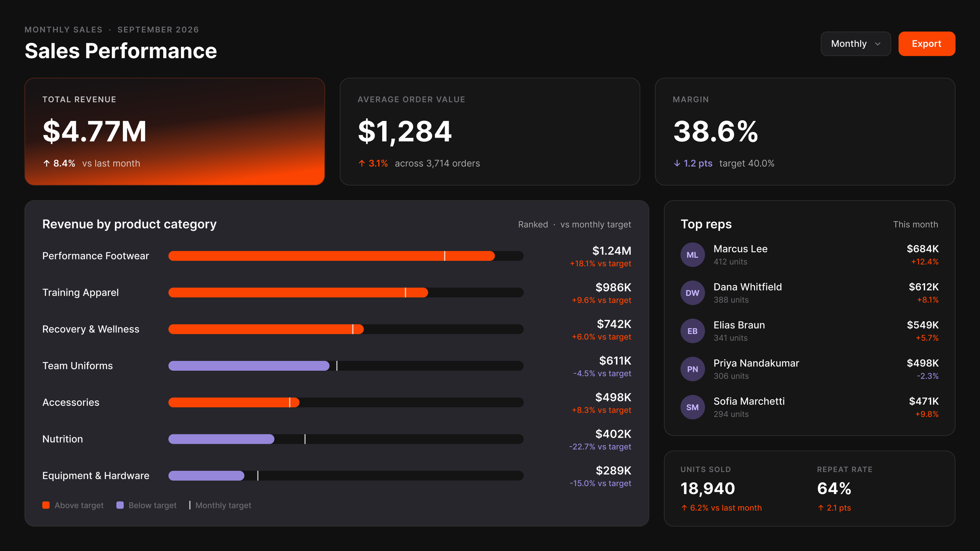Screen dimensions: 980x551
Task: Open Elias Braun's rep name
Action: pyautogui.click(x=739, y=325)
